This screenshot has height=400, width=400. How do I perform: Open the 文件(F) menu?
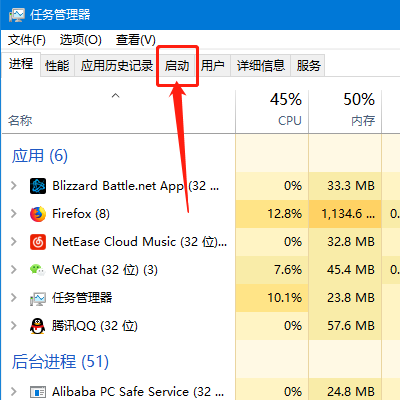pyautogui.click(x=27, y=40)
